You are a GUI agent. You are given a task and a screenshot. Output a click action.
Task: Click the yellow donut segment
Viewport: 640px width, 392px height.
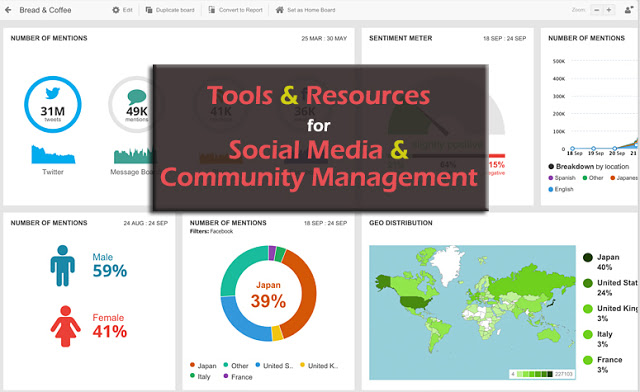point(278,333)
